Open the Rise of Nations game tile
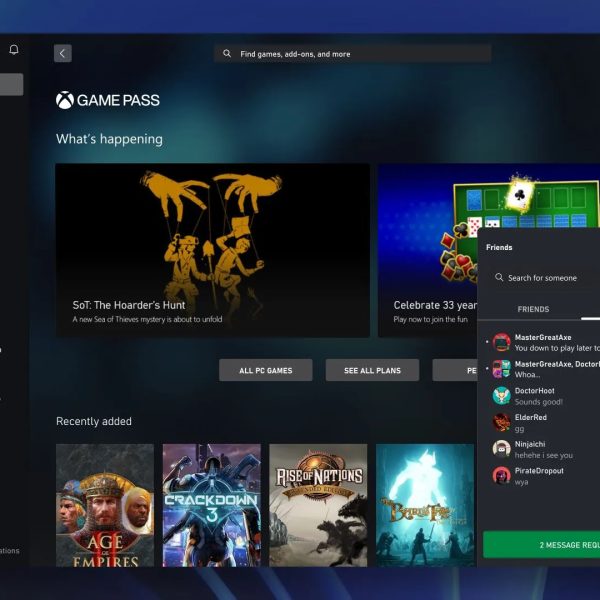 318,505
